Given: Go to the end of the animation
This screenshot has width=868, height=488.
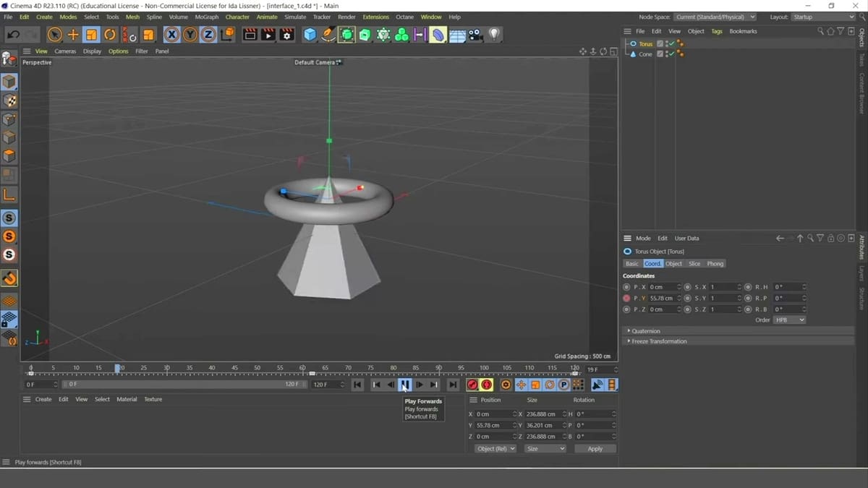Looking at the screenshot, I should click(x=453, y=385).
